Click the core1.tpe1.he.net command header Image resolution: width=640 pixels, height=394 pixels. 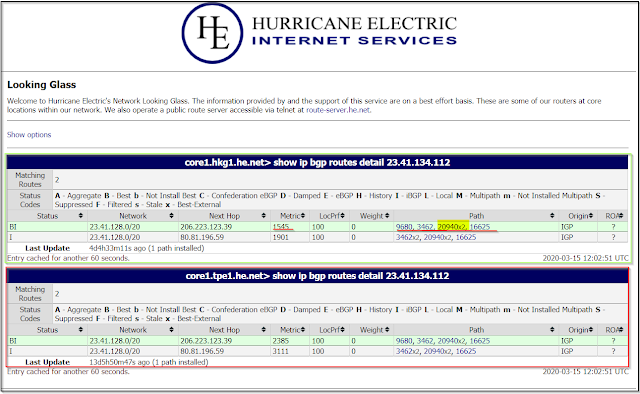317,276
